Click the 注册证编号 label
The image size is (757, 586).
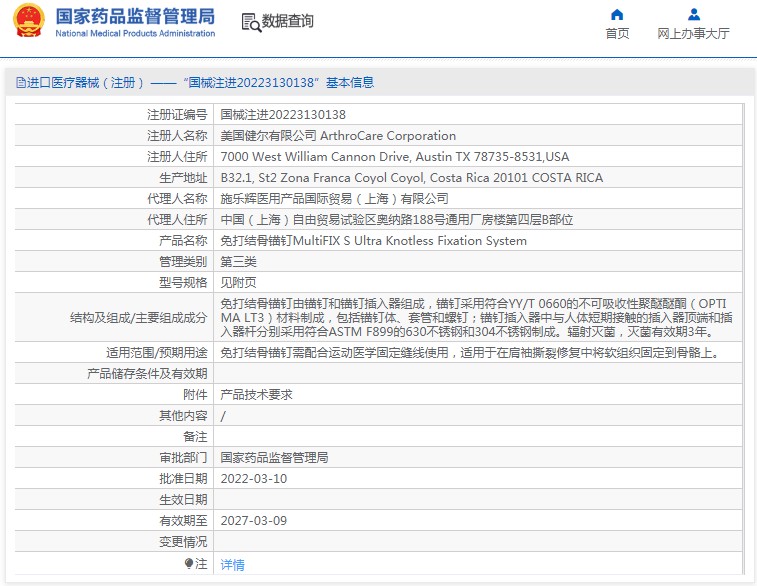(x=177, y=114)
